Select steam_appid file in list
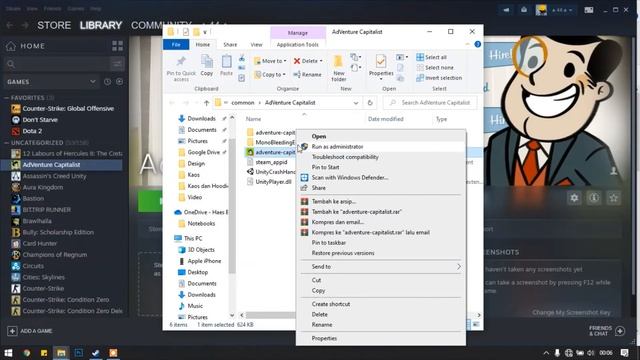 267,162
